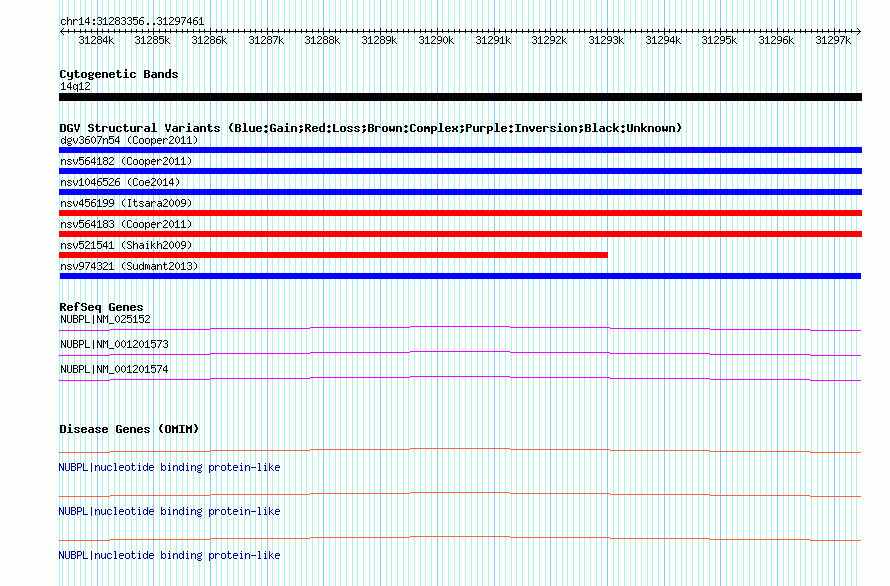Click the 31297k ruler tick label
Image resolution: width=890 pixels, height=586 pixels.
(833, 40)
